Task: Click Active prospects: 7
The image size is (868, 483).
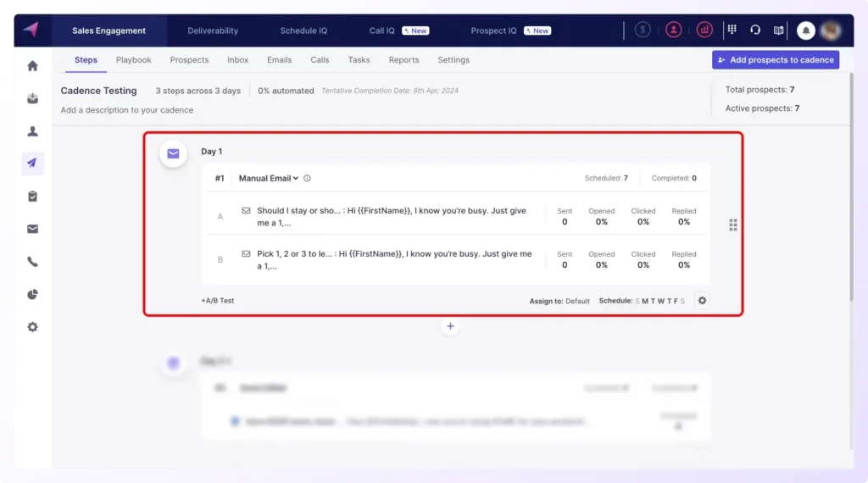Action: (x=762, y=108)
